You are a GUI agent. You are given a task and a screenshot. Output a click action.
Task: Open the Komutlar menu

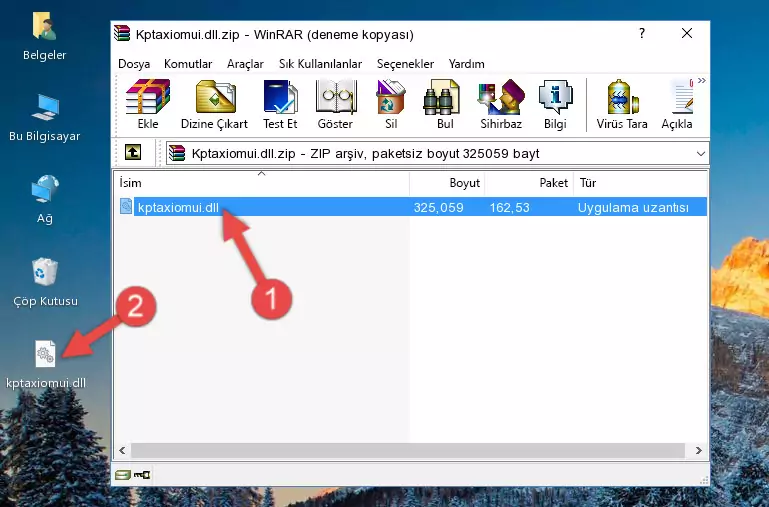[x=188, y=64]
